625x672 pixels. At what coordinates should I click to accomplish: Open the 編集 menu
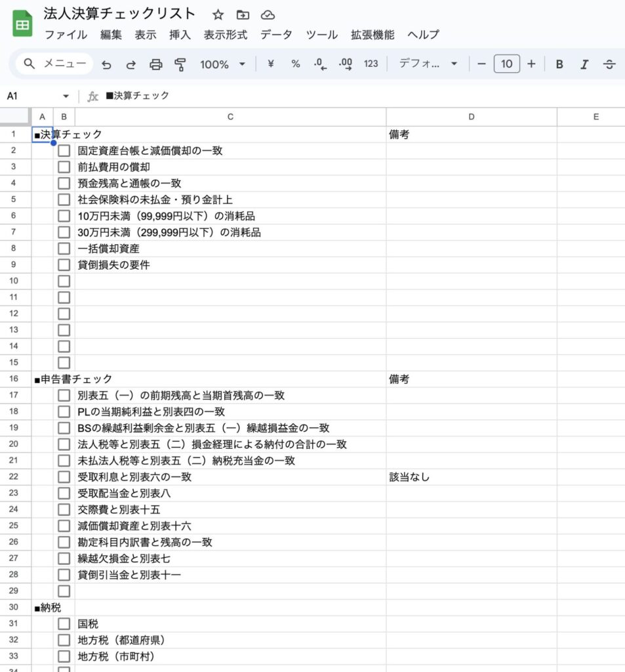[x=111, y=35]
